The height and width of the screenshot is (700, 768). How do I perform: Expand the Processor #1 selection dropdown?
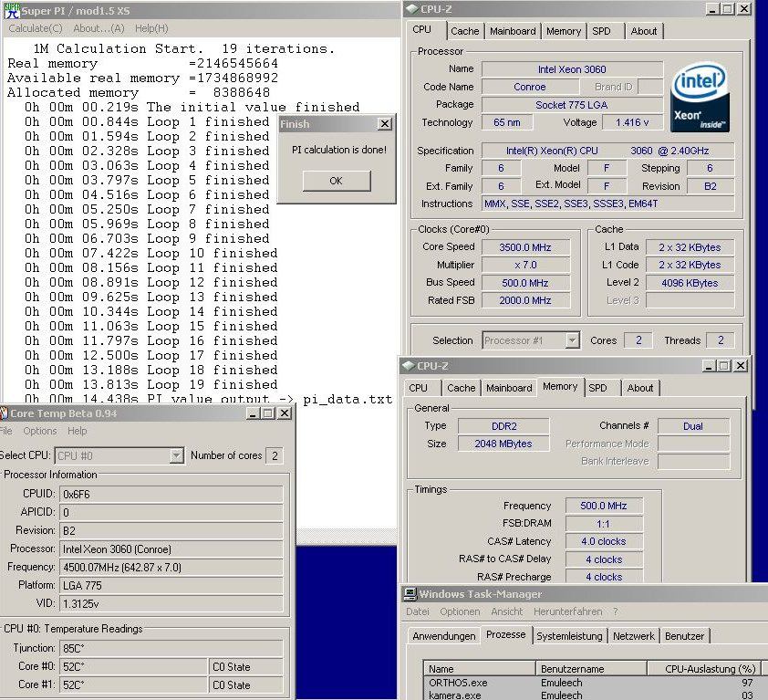pyautogui.click(x=572, y=340)
